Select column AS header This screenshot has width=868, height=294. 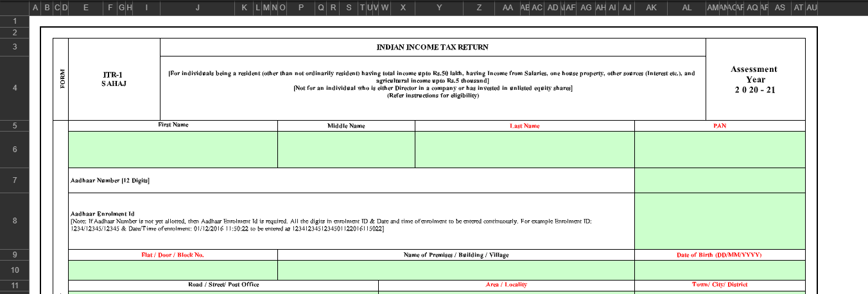780,8
